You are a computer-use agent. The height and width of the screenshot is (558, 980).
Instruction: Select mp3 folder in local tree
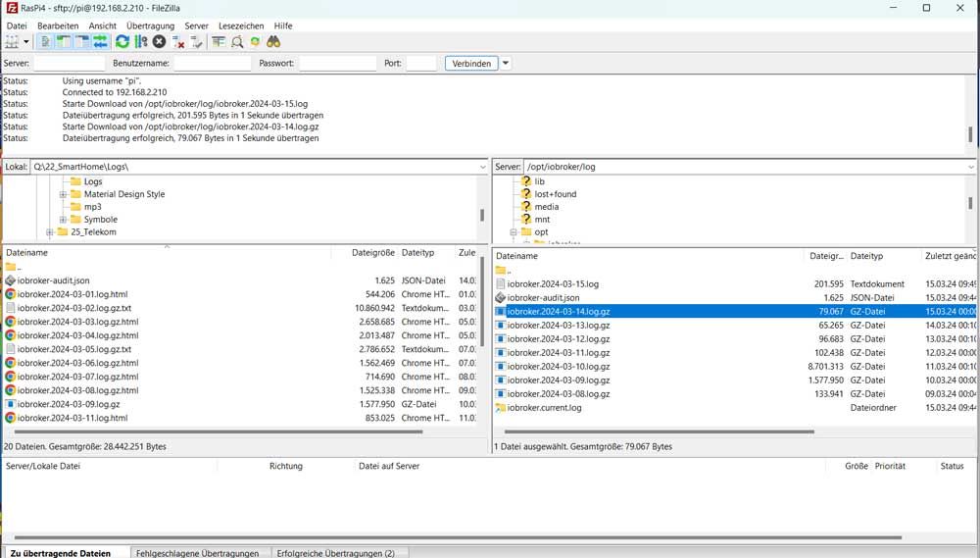click(x=92, y=207)
